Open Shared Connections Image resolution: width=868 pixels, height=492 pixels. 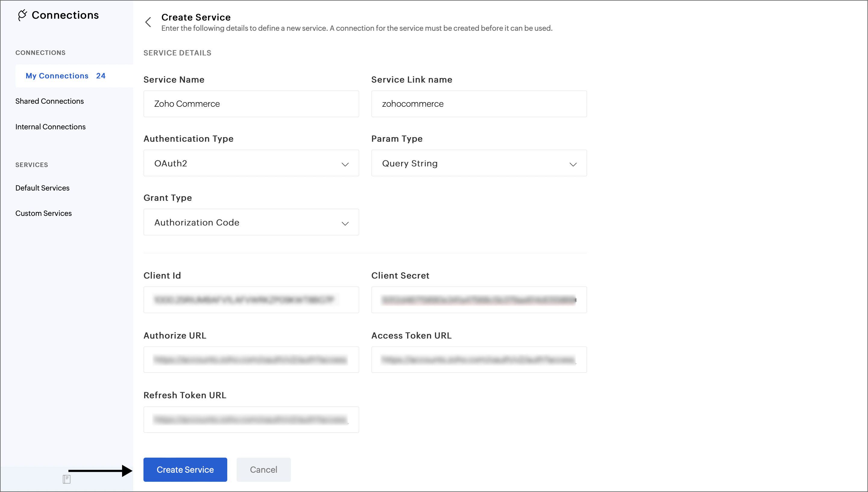click(x=49, y=101)
